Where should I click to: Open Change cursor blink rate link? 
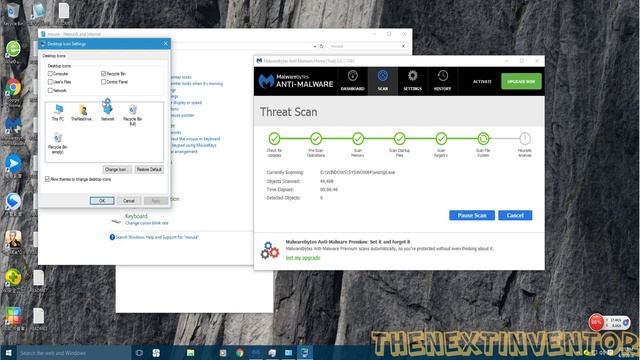147,223
